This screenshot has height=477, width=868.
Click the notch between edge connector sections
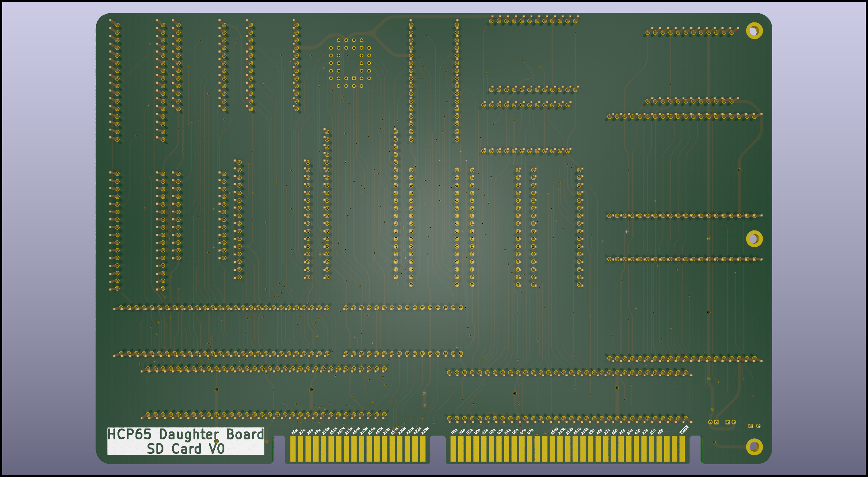point(438,450)
